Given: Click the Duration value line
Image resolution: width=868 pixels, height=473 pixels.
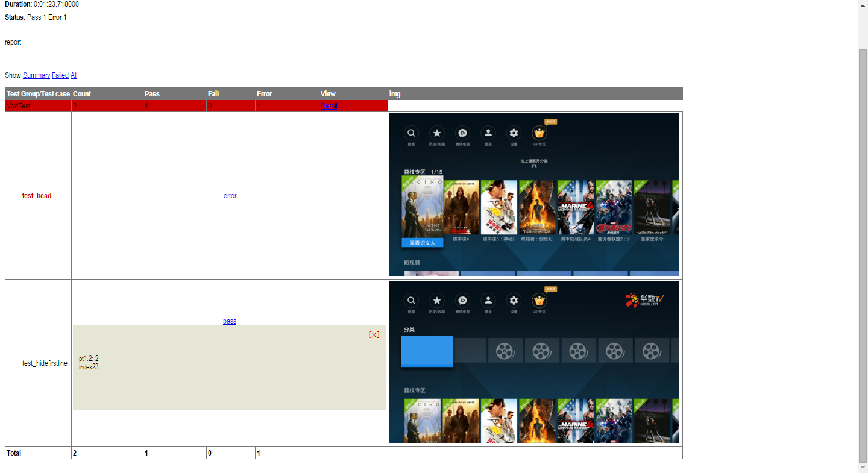Looking at the screenshot, I should (42, 4).
